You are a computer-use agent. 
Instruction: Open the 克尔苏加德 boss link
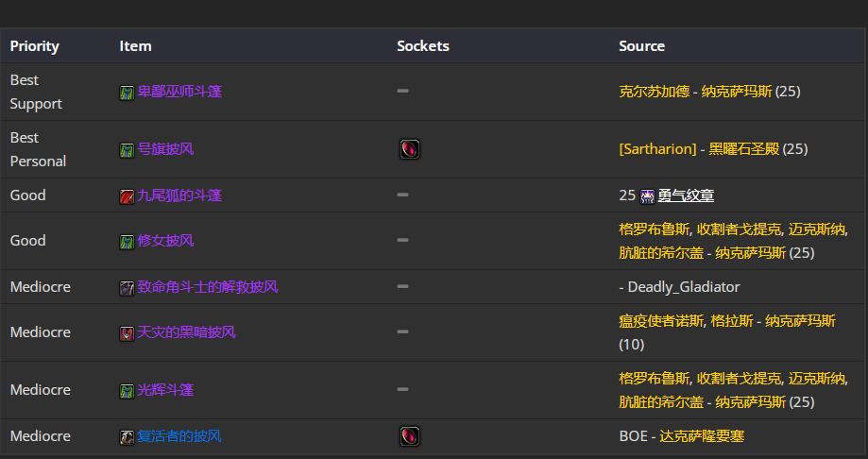(x=655, y=92)
